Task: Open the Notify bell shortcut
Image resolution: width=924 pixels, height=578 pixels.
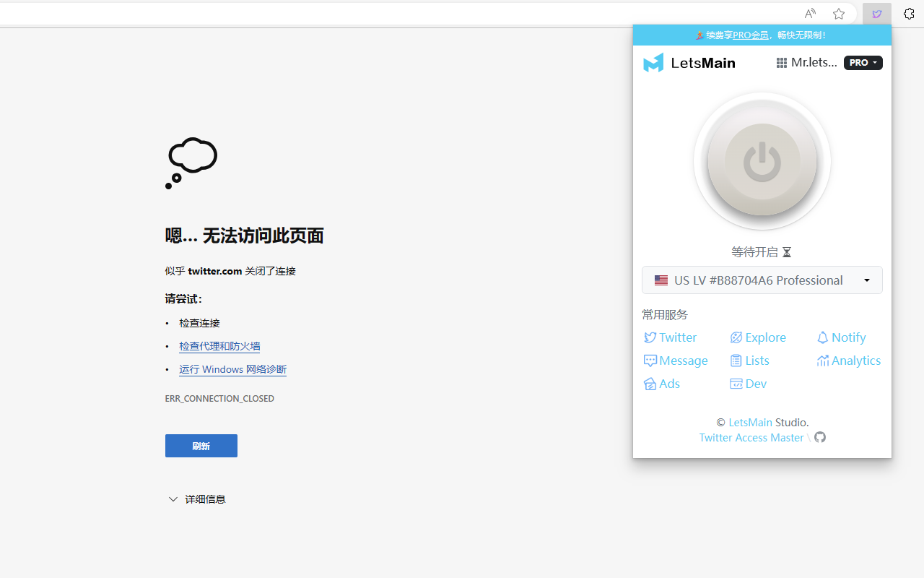Action: pos(841,337)
